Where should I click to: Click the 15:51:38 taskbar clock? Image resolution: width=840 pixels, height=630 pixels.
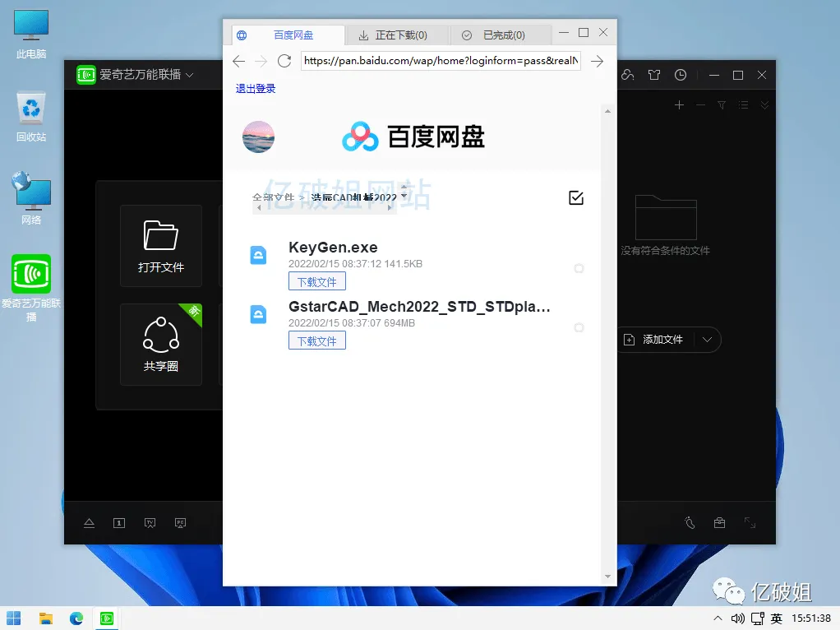[811, 618]
